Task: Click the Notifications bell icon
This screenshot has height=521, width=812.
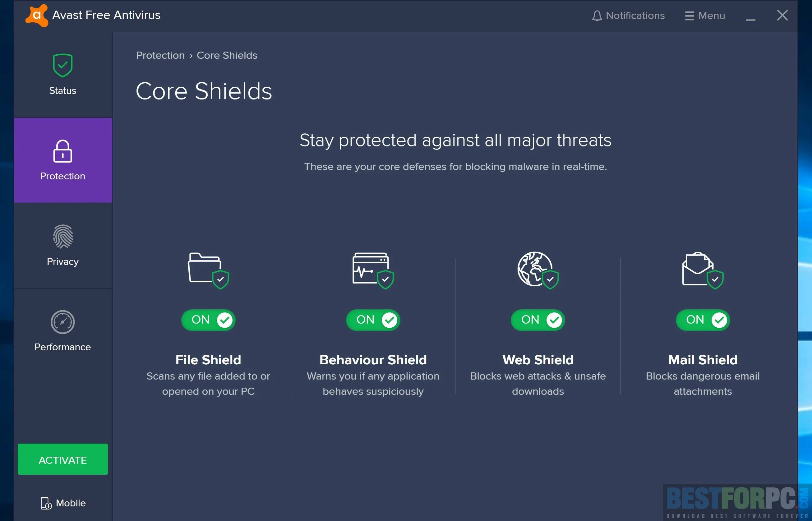Action: (x=597, y=16)
